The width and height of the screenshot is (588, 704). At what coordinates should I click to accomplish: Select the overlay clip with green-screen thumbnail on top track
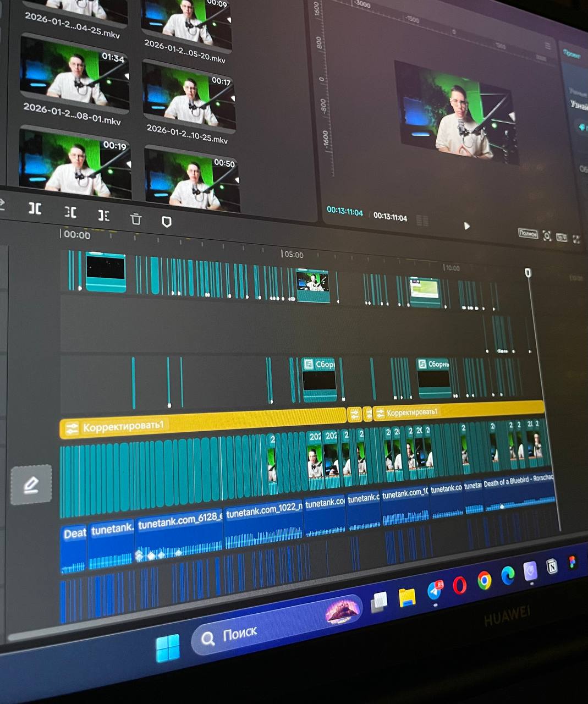point(313,285)
